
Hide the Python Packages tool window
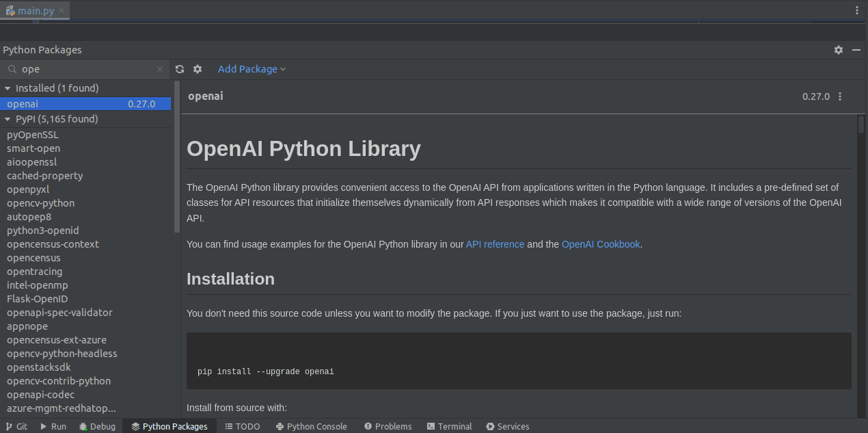(856, 50)
